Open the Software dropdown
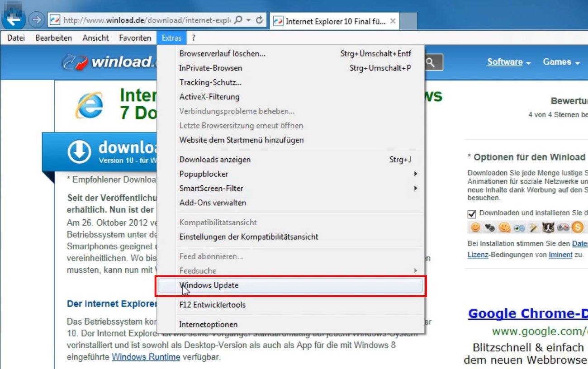This screenshot has width=588, height=369. (505, 62)
